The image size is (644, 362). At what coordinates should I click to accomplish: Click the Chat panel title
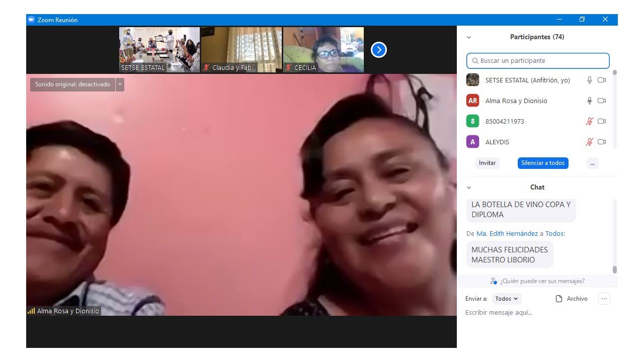(x=537, y=188)
